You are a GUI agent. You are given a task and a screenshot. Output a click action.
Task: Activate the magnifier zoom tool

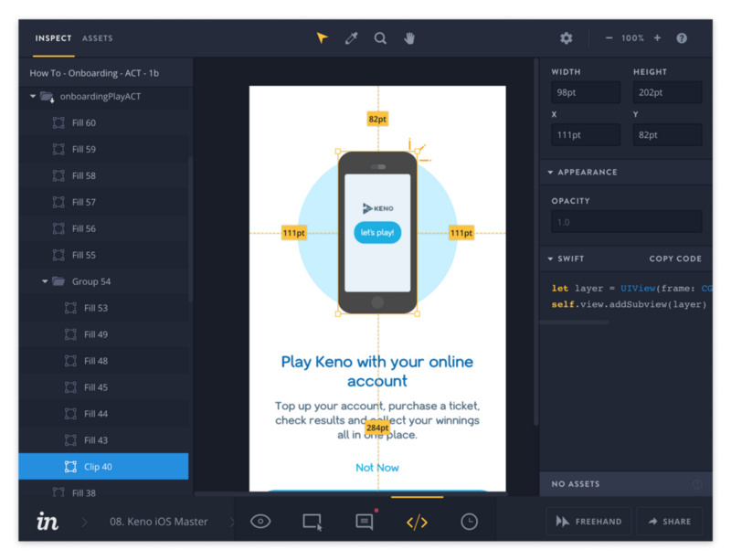coord(380,38)
